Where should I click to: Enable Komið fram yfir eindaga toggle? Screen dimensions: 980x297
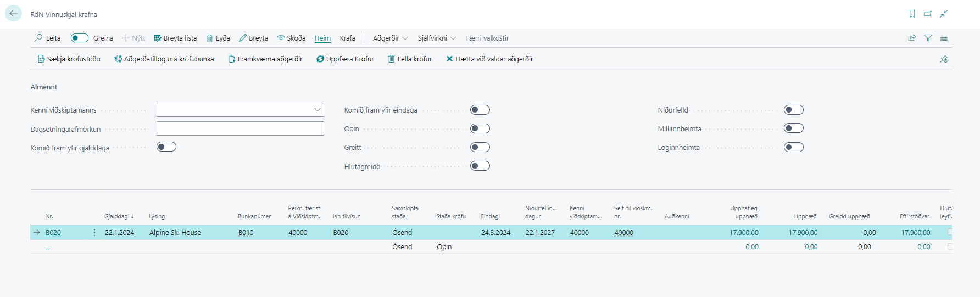pyautogui.click(x=480, y=110)
